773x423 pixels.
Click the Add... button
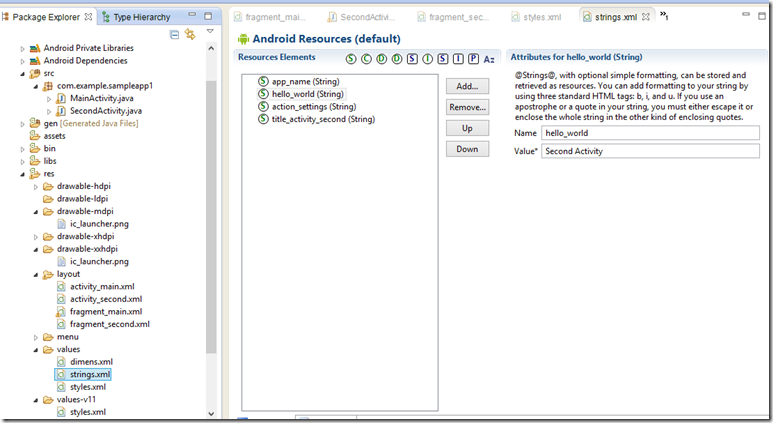[467, 86]
